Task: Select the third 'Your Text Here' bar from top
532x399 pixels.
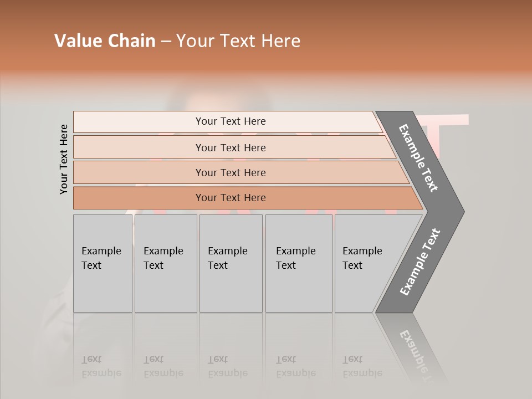Action: 230,172
